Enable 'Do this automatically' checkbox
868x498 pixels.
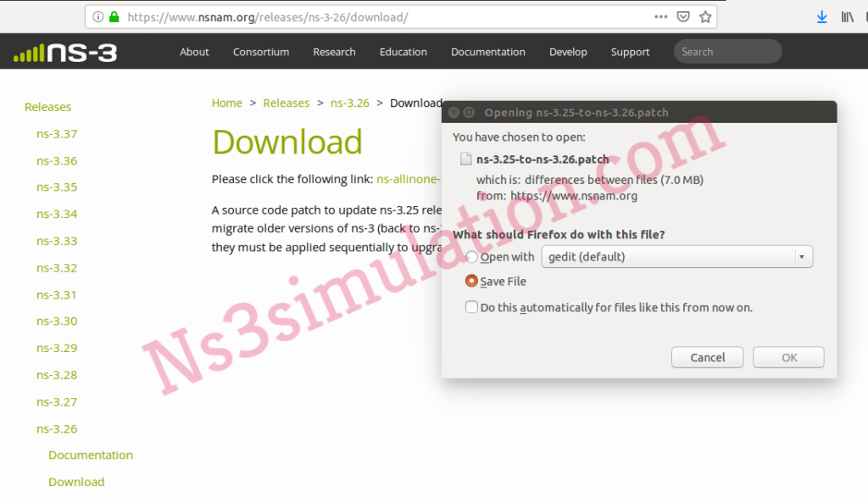[471, 307]
